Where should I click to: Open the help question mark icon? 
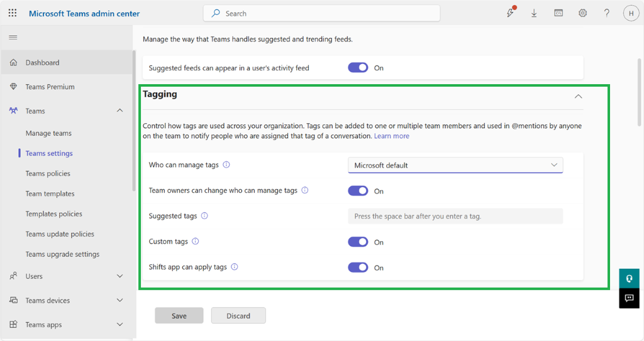(x=606, y=13)
